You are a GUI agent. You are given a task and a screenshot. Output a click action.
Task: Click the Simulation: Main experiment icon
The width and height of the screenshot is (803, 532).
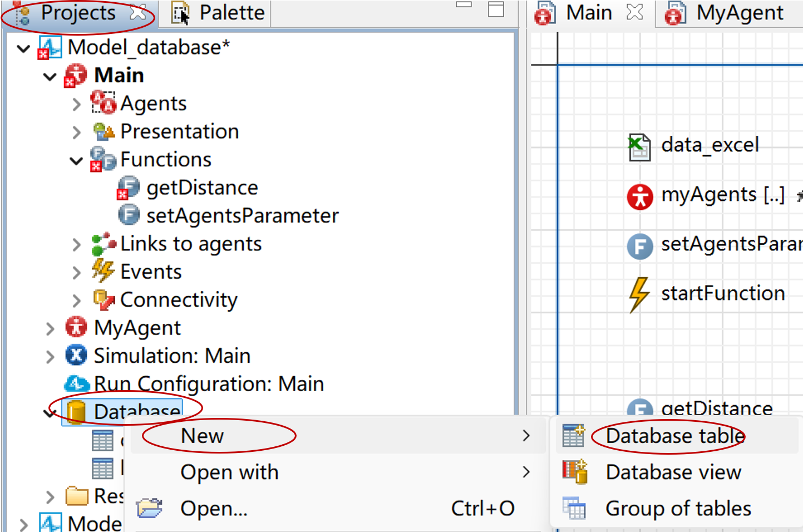[76, 356]
